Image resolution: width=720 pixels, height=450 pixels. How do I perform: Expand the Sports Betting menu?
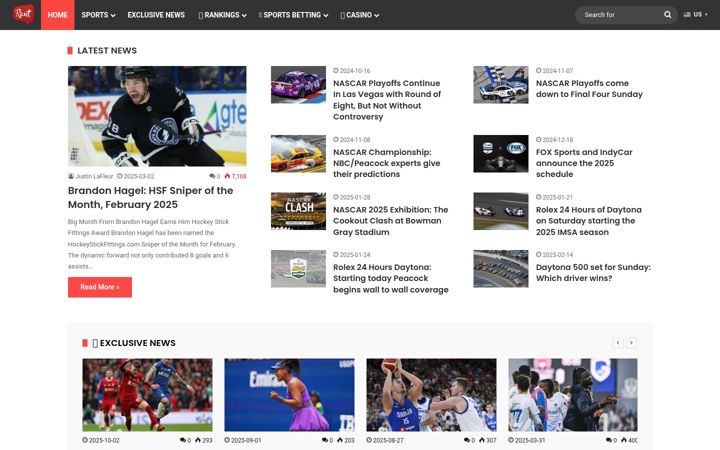click(293, 15)
